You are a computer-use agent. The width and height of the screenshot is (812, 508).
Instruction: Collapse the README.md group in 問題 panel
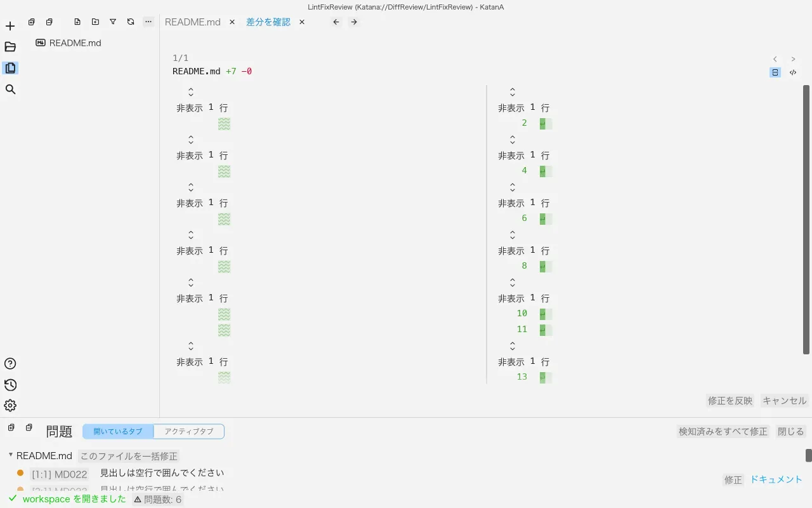(x=11, y=455)
